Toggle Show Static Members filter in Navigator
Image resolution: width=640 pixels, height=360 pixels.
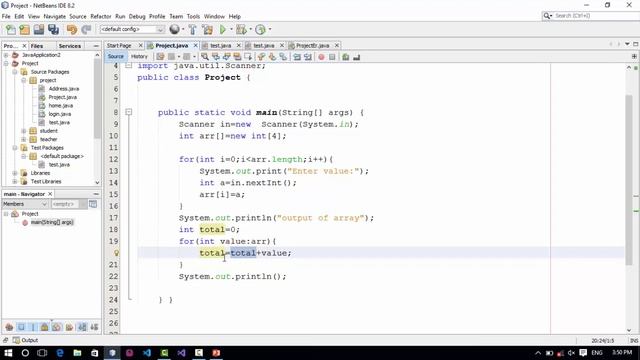tap(33, 327)
